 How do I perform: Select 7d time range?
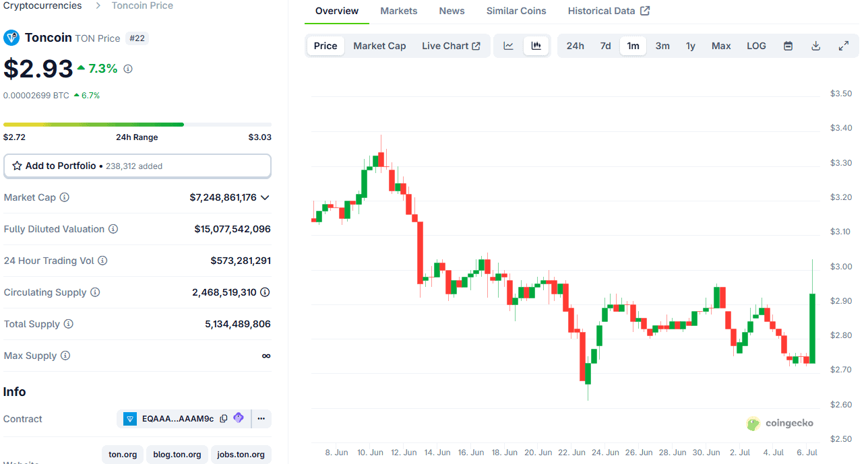pyautogui.click(x=606, y=46)
